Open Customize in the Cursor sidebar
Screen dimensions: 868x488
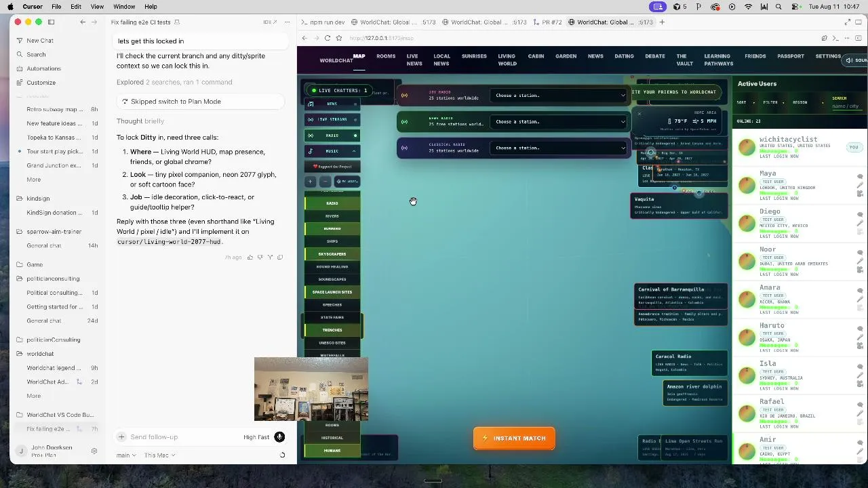tap(41, 83)
